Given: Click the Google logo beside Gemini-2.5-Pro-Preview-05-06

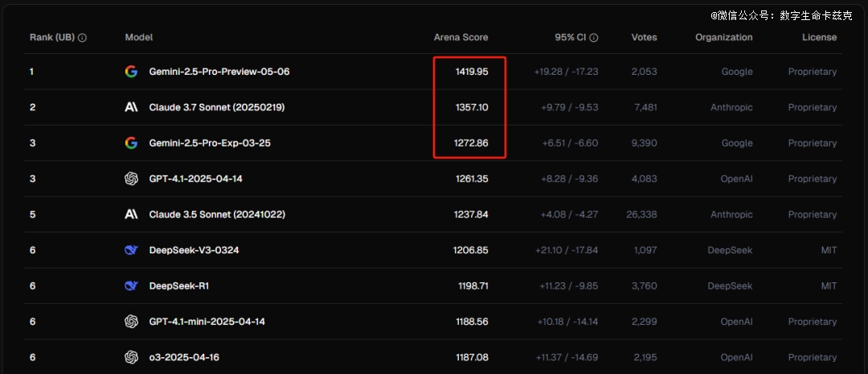Looking at the screenshot, I should (131, 72).
